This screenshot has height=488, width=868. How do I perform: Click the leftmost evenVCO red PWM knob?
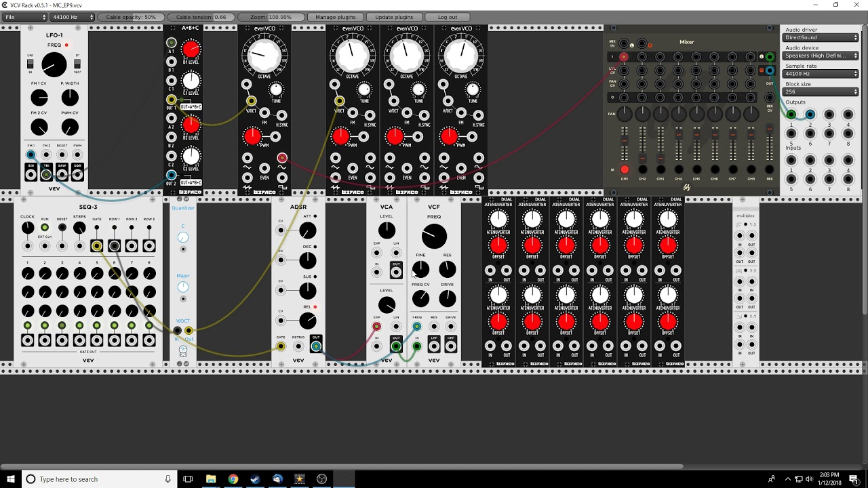pos(252,136)
